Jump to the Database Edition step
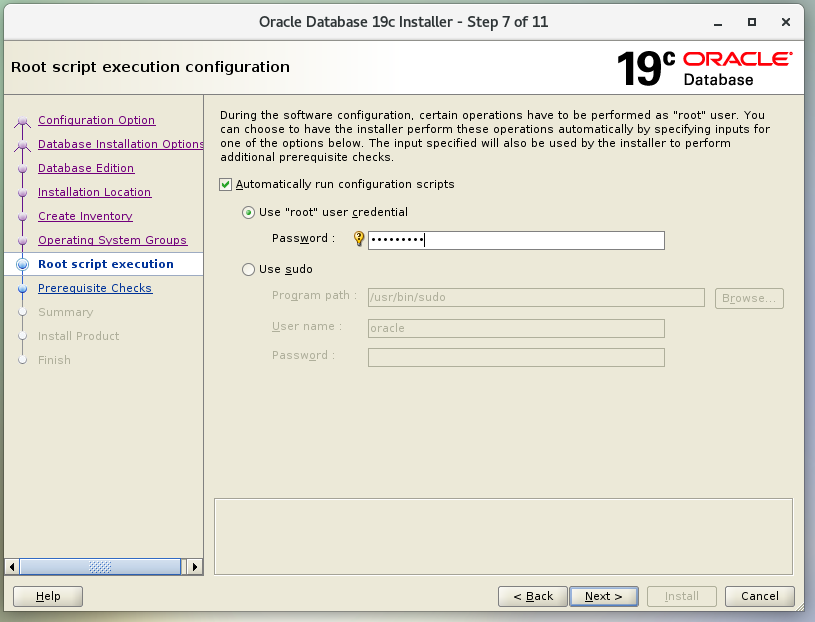815x622 pixels. (86, 169)
